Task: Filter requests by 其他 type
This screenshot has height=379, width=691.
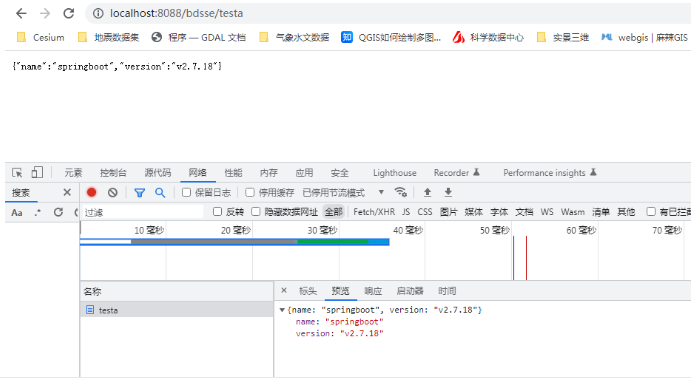Action: [x=626, y=212]
